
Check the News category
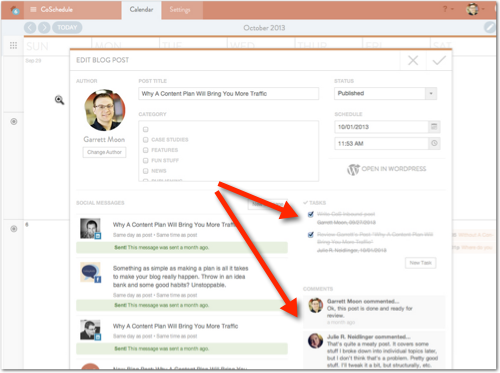145,171
